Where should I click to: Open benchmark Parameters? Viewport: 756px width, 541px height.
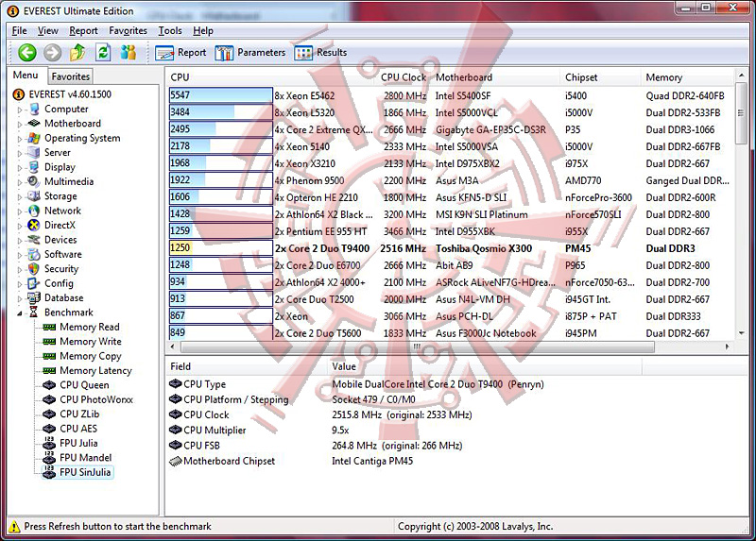point(250,53)
